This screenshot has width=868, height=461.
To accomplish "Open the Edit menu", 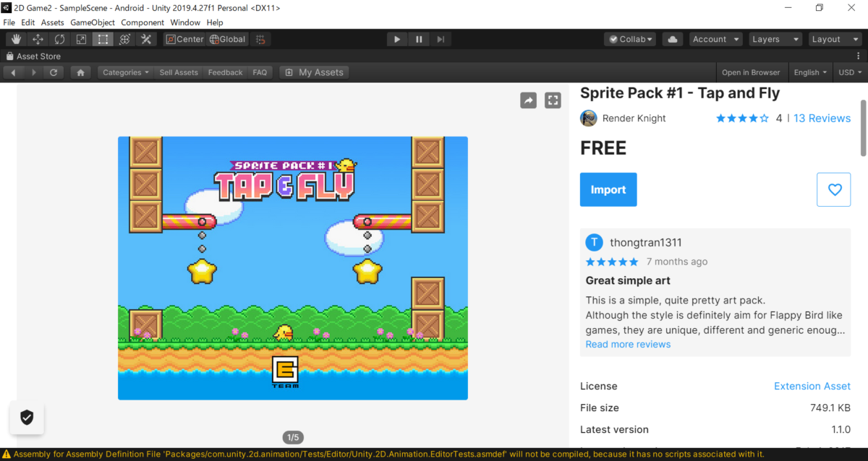I will (28, 22).
